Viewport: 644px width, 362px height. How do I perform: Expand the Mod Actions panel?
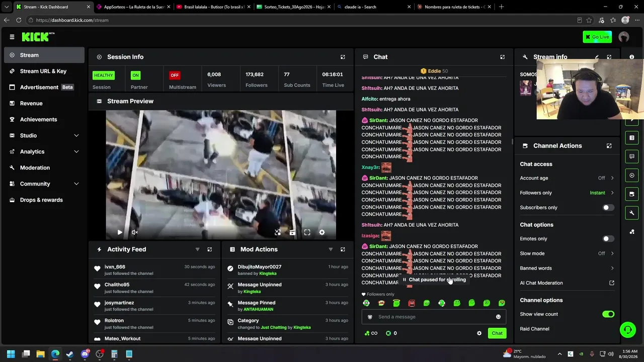click(x=343, y=249)
